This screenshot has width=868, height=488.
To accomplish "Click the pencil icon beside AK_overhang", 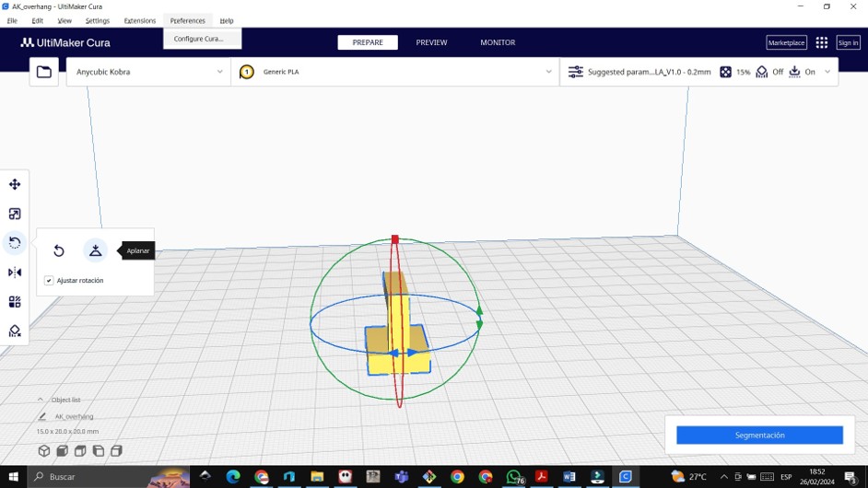I will pos(42,416).
